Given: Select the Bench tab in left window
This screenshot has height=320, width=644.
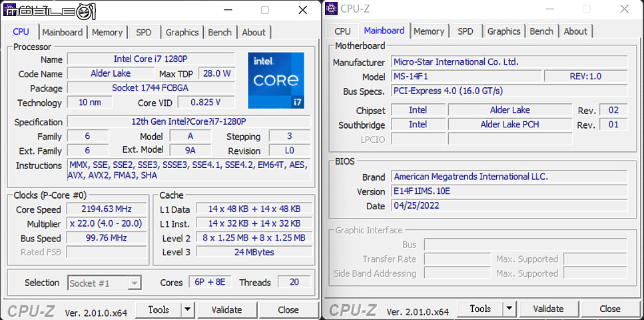Looking at the screenshot, I should pyautogui.click(x=220, y=32).
